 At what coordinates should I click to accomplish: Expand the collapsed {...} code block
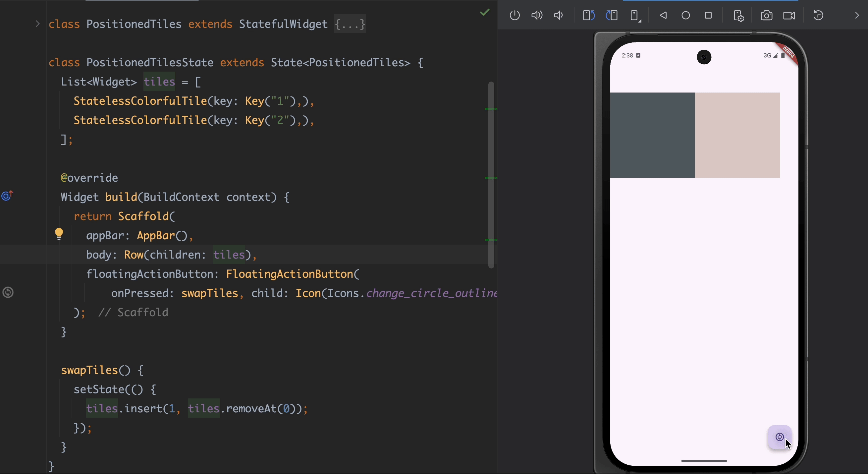coord(350,24)
